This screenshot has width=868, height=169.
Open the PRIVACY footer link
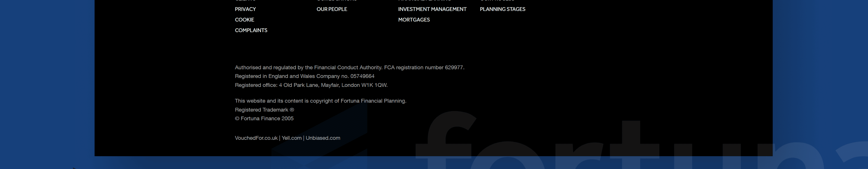coord(245,9)
